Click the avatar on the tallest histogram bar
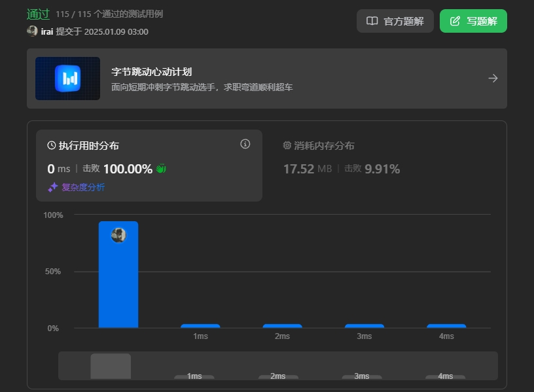The width and height of the screenshot is (534, 392). click(x=118, y=235)
